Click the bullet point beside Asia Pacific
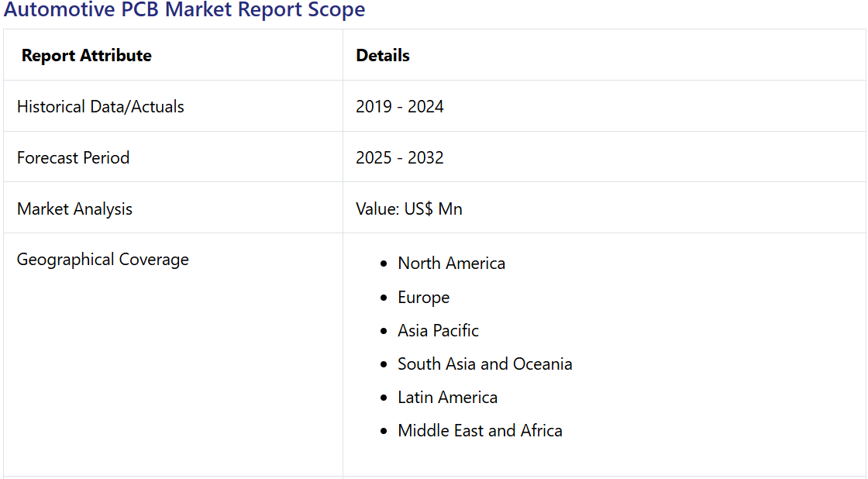The height and width of the screenshot is (479, 868). 384,332
